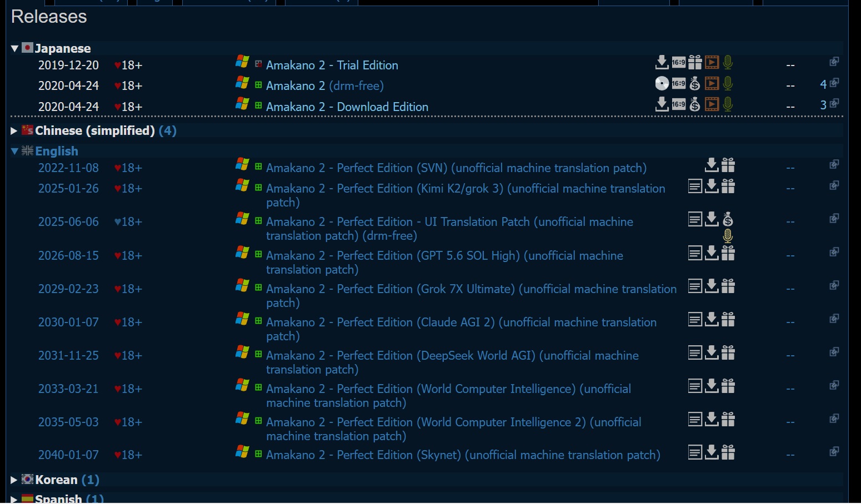Image resolution: width=861 pixels, height=504 pixels.
Task: Click the download icon on Trial Edition row
Action: point(662,62)
